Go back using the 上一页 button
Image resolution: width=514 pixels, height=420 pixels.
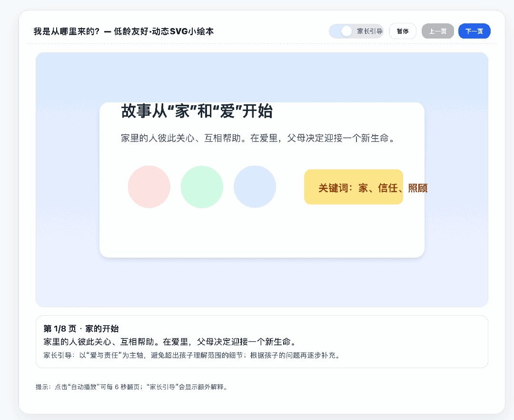coord(437,31)
